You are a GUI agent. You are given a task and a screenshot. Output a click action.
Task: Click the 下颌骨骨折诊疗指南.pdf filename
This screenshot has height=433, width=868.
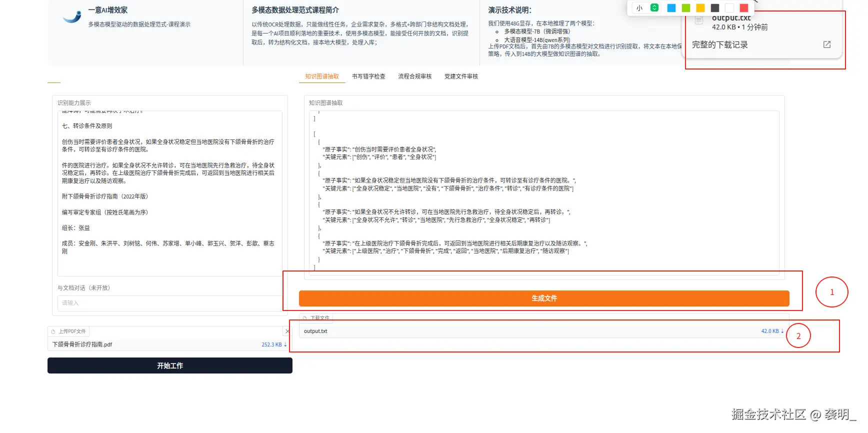tap(82, 344)
